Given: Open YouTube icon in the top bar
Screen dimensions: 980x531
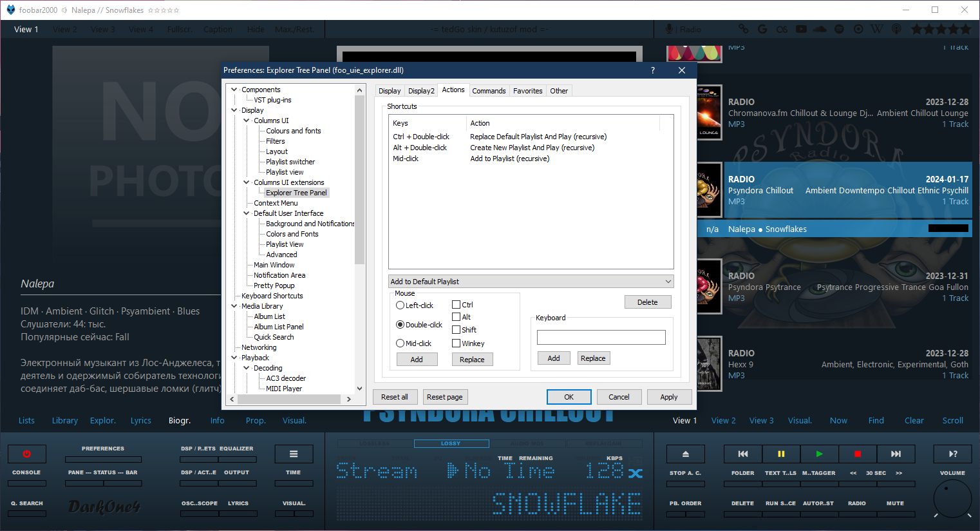Looking at the screenshot, I should 801,29.
